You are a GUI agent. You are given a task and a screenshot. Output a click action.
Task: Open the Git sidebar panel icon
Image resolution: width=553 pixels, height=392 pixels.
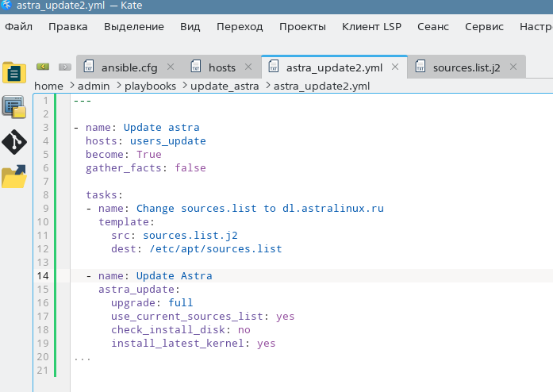click(x=14, y=142)
